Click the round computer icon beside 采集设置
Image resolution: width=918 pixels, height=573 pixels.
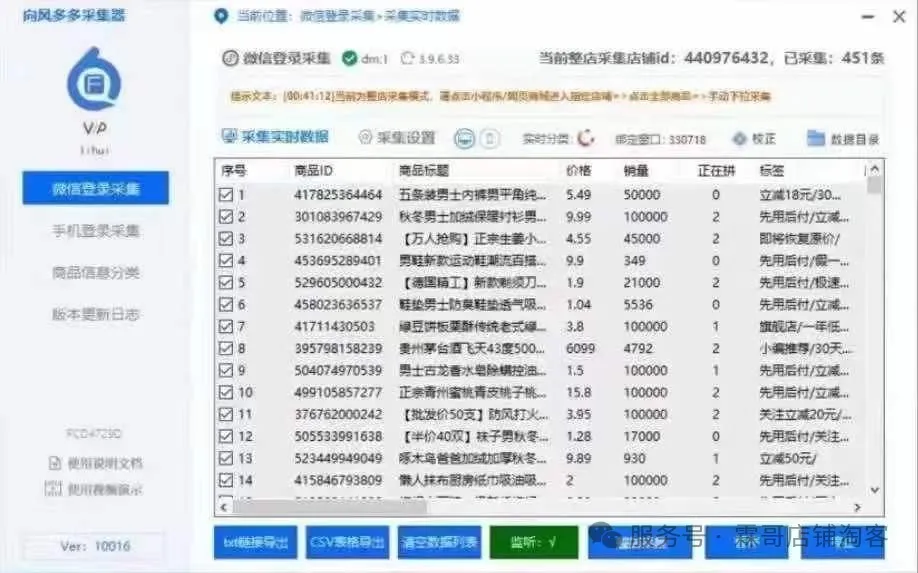[x=464, y=138]
